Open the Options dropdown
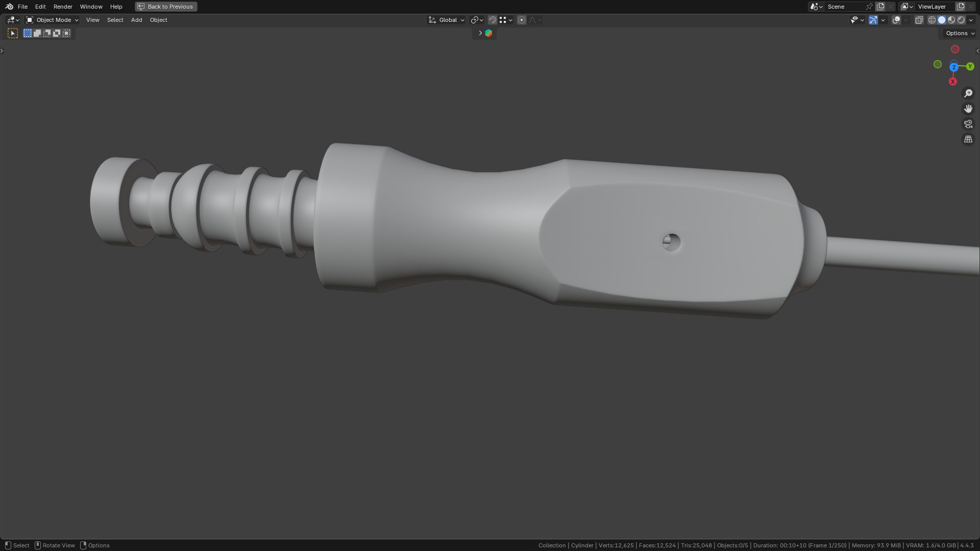Screen dimensions: 980x551 (960, 33)
